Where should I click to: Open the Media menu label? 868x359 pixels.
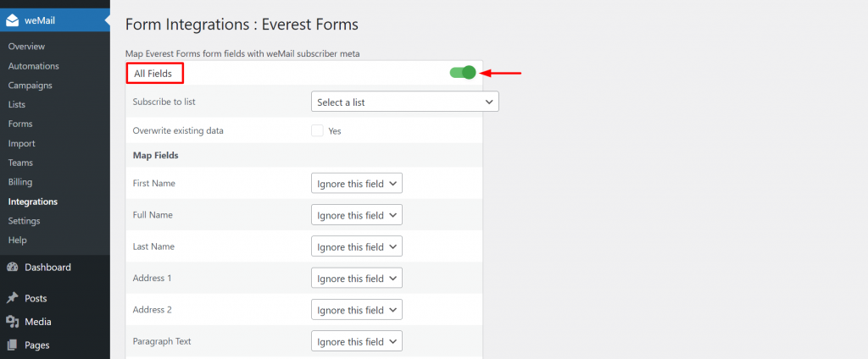37,322
